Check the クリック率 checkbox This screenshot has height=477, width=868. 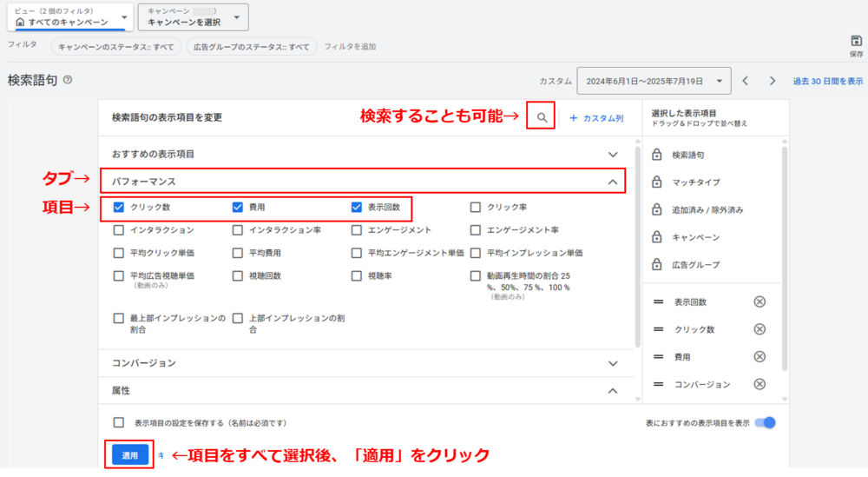(475, 208)
